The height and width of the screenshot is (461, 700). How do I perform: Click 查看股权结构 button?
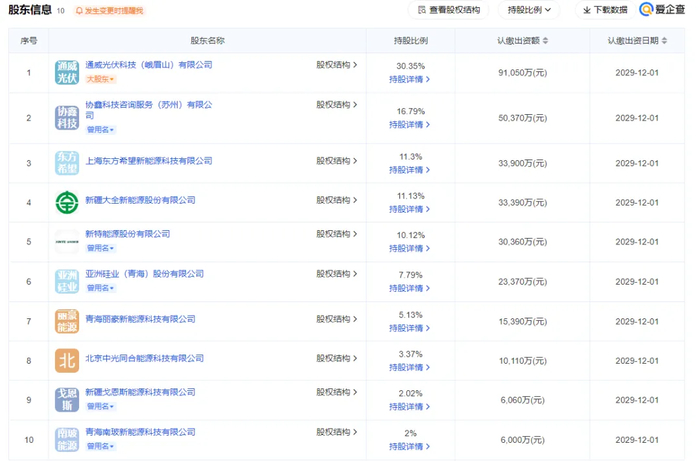pos(449,10)
